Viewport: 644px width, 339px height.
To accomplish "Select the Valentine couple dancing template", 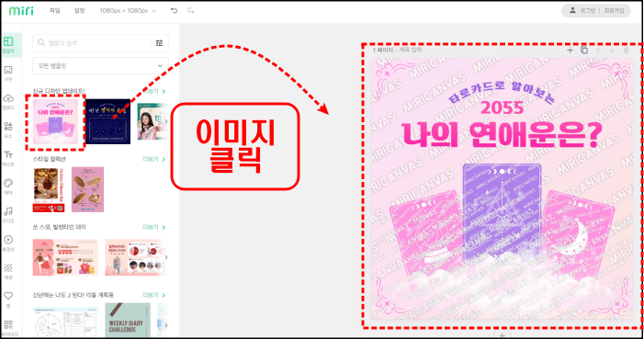I will (x=66, y=257).
